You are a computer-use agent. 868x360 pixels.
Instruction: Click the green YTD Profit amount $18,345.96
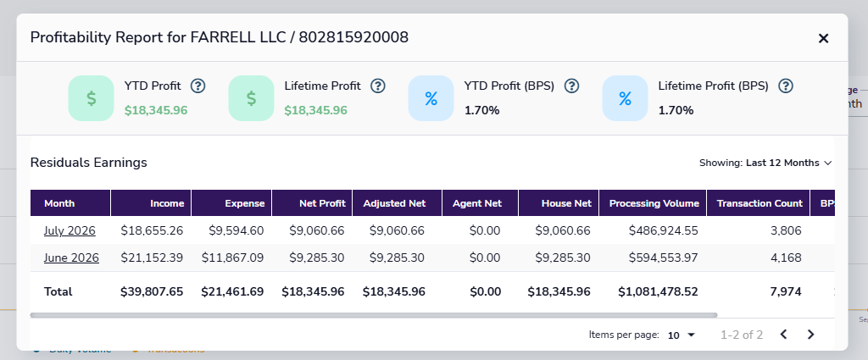pyautogui.click(x=156, y=111)
